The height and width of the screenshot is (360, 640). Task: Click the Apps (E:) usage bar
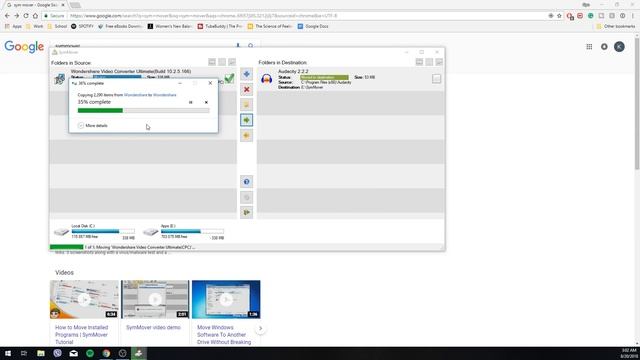point(192,231)
